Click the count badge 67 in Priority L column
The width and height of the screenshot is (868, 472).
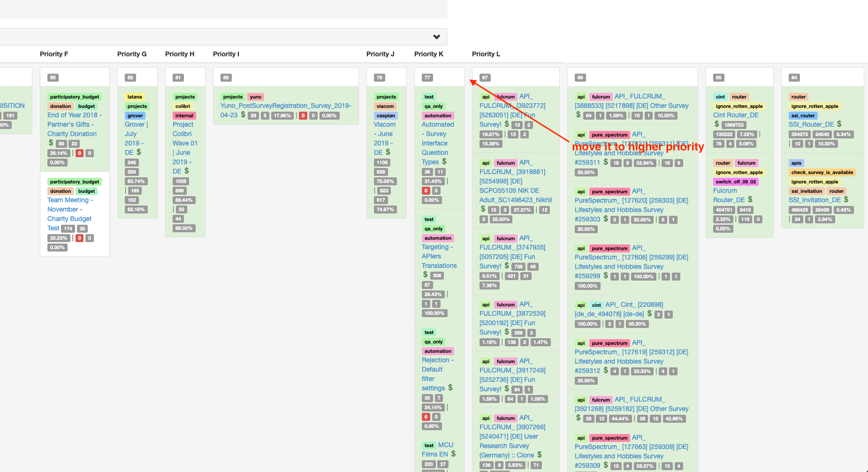pyautogui.click(x=485, y=77)
